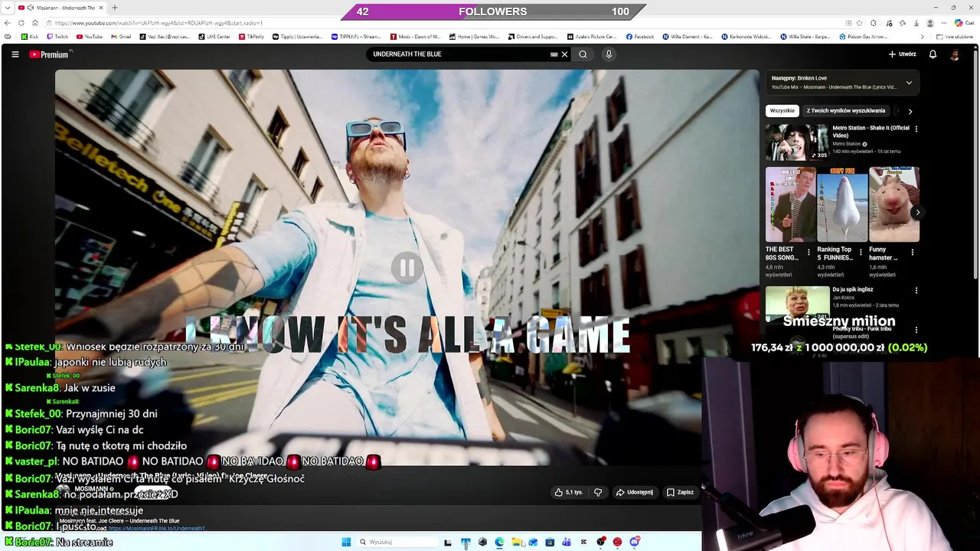Open Microsoft Edge from the taskbar
The width and height of the screenshot is (980, 551).
point(499,542)
